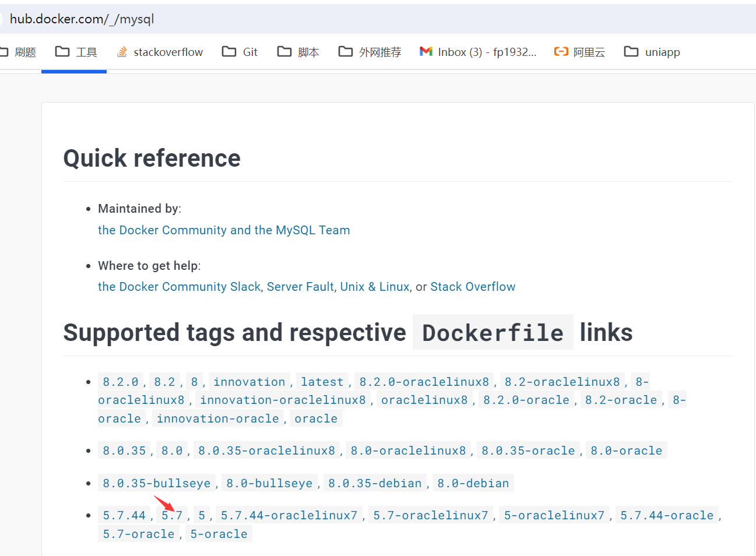Image resolution: width=756 pixels, height=556 pixels.
Task: Click the 8.0.35 tag link
Action: tap(125, 451)
